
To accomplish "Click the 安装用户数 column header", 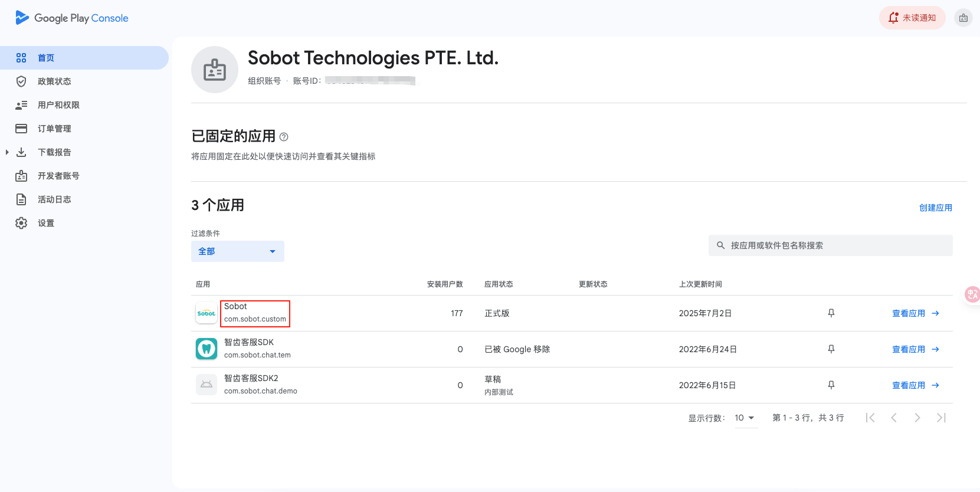I will [x=445, y=284].
